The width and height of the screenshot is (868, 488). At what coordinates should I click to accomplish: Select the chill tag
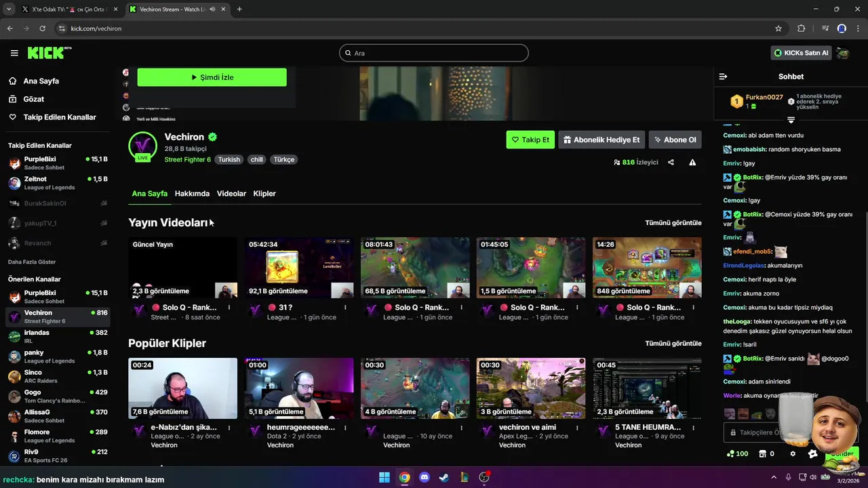click(x=256, y=160)
